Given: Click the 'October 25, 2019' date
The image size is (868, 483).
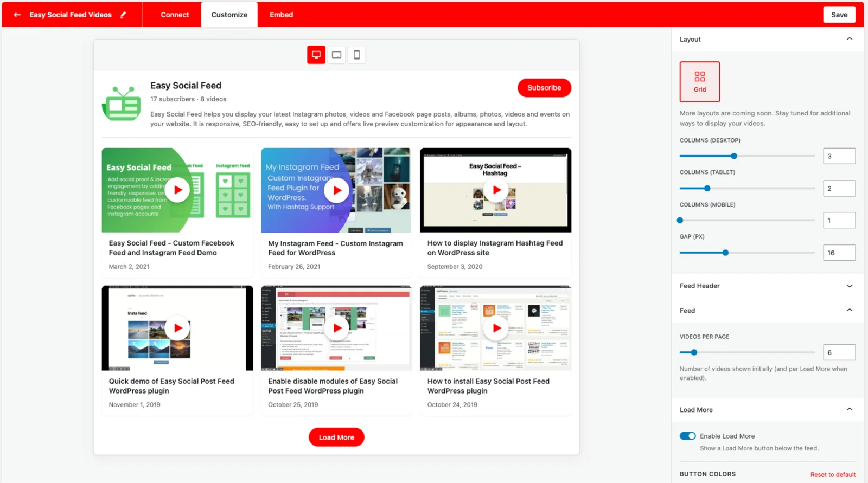Looking at the screenshot, I should tap(293, 405).
